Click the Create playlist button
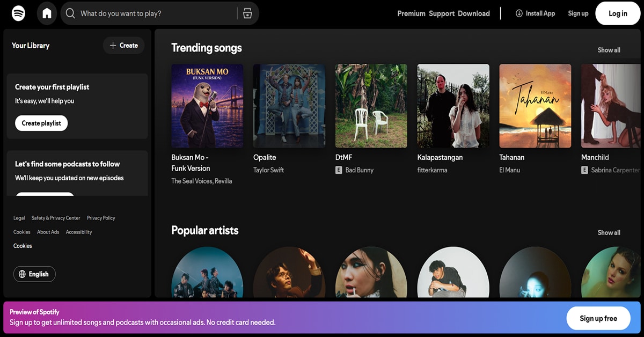 point(41,123)
